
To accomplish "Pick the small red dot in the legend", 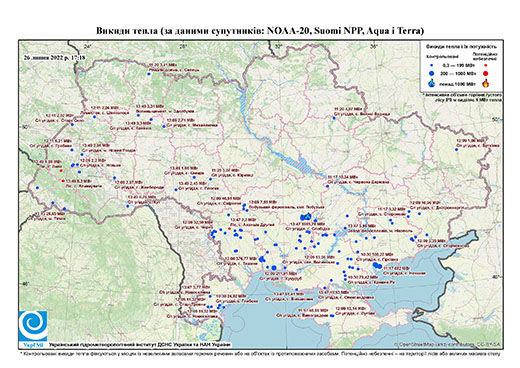I will (486, 66).
